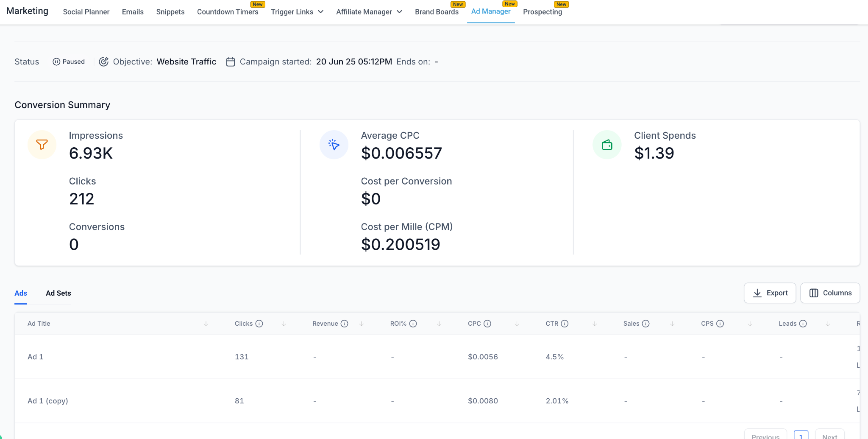Viewport: 868px width, 439px height.
Task: Click the info icon next to CPS column
Action: 720,324
